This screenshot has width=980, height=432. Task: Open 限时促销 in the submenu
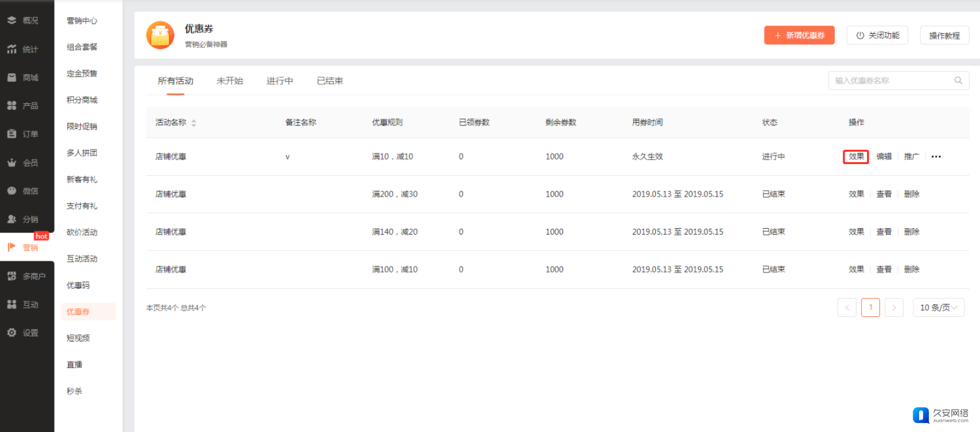(82, 127)
